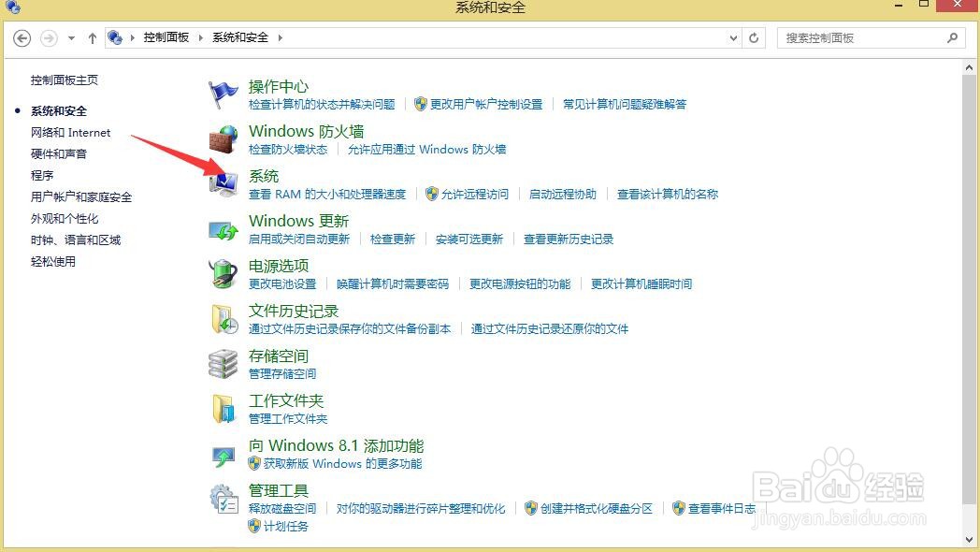The width and height of the screenshot is (980, 552).
Task: Click the Back navigation arrow
Action: [22, 38]
